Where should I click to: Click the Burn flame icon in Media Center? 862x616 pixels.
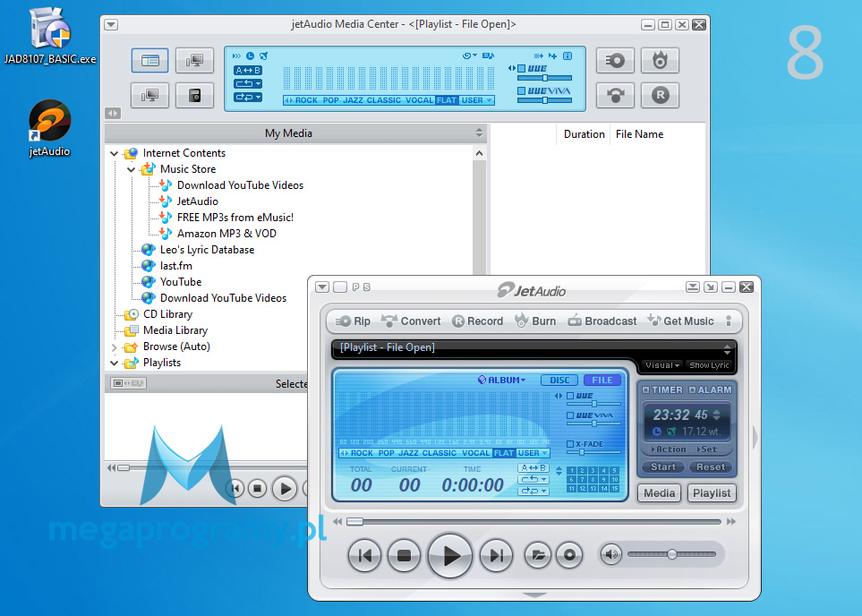(660, 60)
